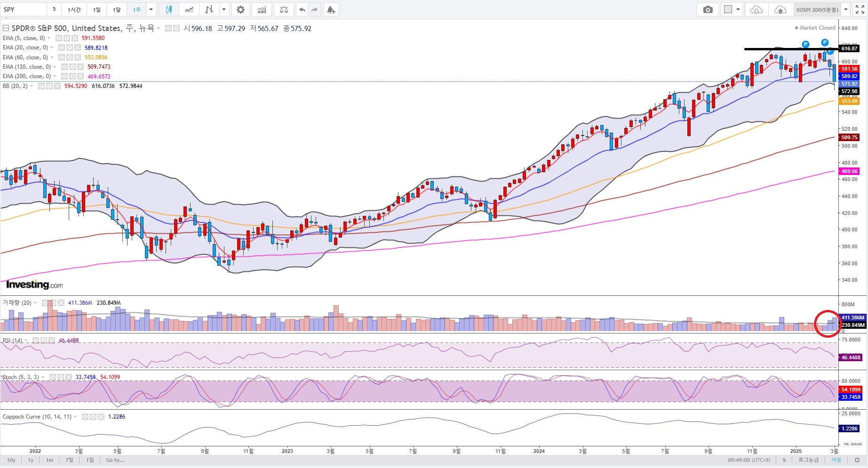The image size is (868, 468).
Task: Load chart layout from cloud
Action: [756, 9]
